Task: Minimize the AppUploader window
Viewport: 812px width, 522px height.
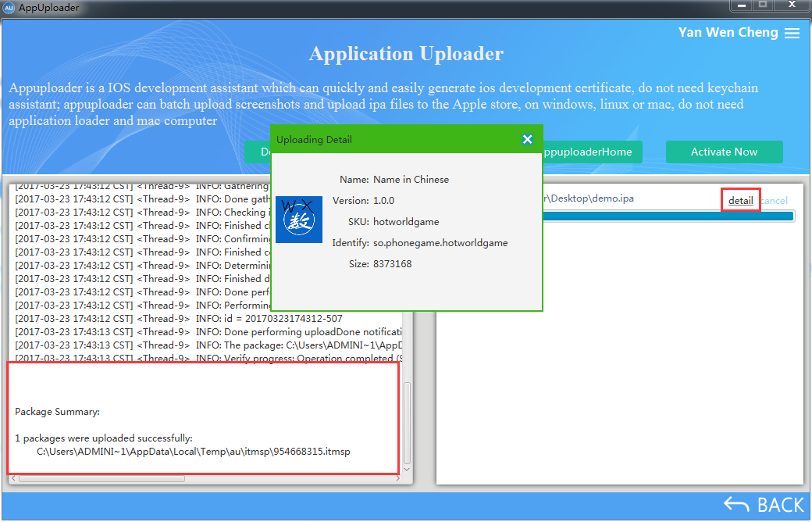Action: tap(742, 5)
